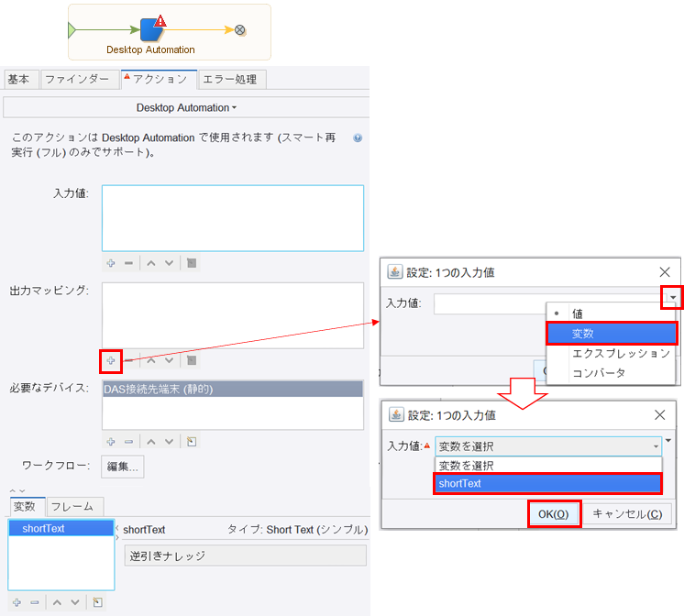The width and height of the screenshot is (684, 616).
Task: Open value-type arrow right of 変数を選択 combo
Action: click(668, 441)
